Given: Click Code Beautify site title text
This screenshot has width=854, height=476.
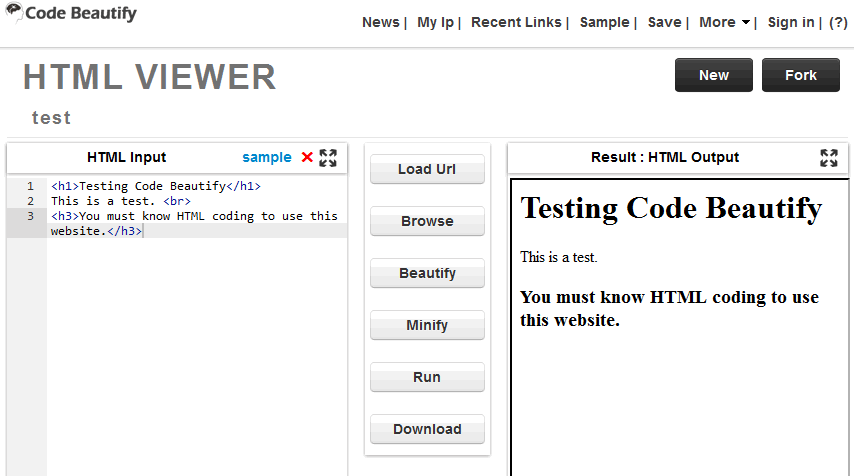Looking at the screenshot, I should click(x=81, y=14).
